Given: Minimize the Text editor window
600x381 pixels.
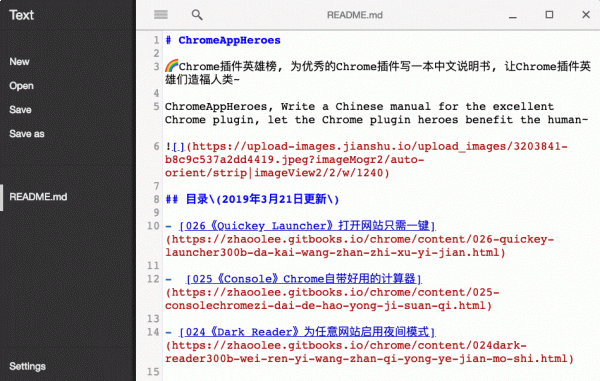Looking at the screenshot, I should pos(513,17).
